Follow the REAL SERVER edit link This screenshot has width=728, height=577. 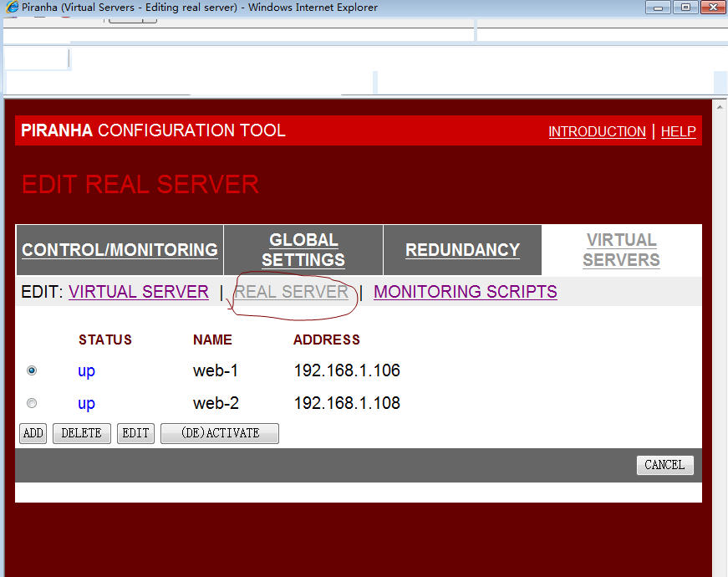(292, 292)
